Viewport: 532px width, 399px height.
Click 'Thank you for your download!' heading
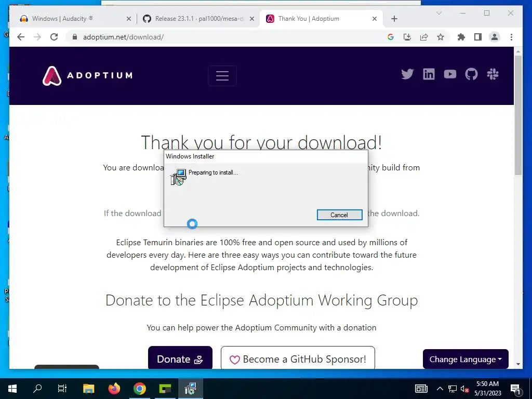[262, 142]
